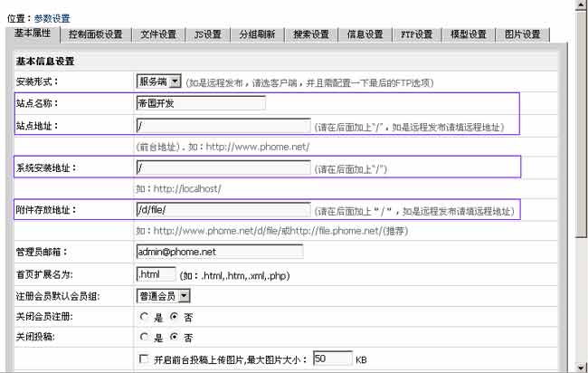Select the 模型设置 tab
Viewport: 588px width, 373px height.
pyautogui.click(x=469, y=34)
